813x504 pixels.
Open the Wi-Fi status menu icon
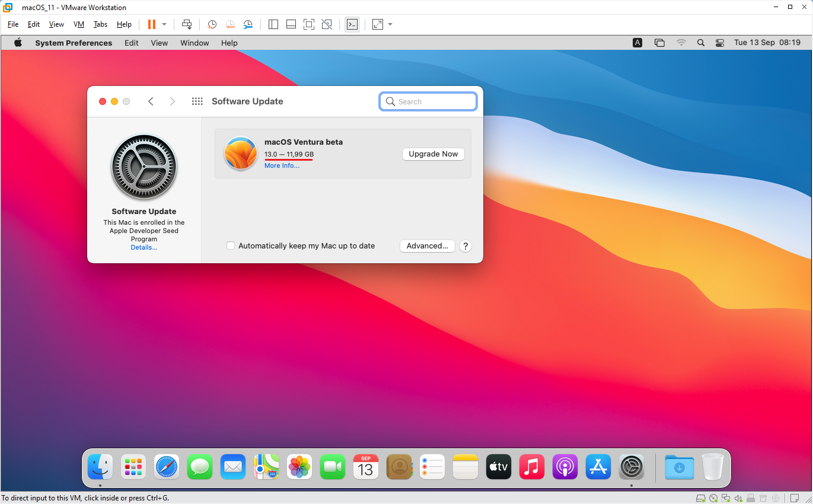point(681,43)
